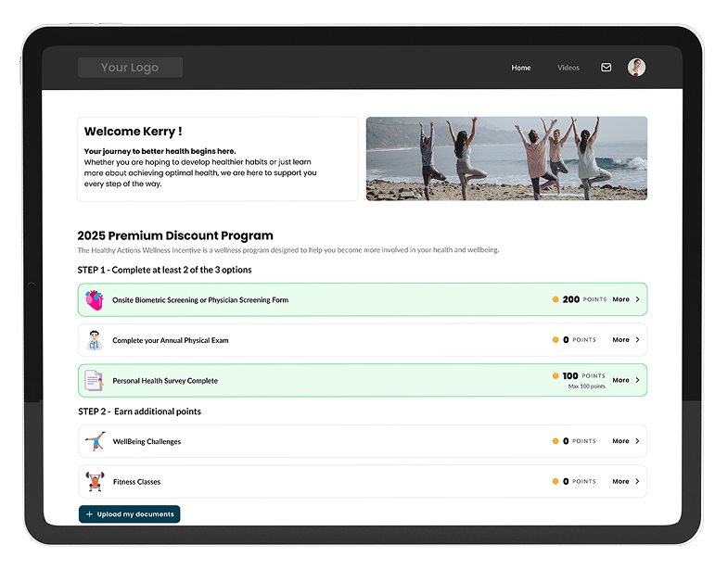The height and width of the screenshot is (570, 728).
Task: Expand chevron on Annual Physical Exam row
Action: (637, 340)
